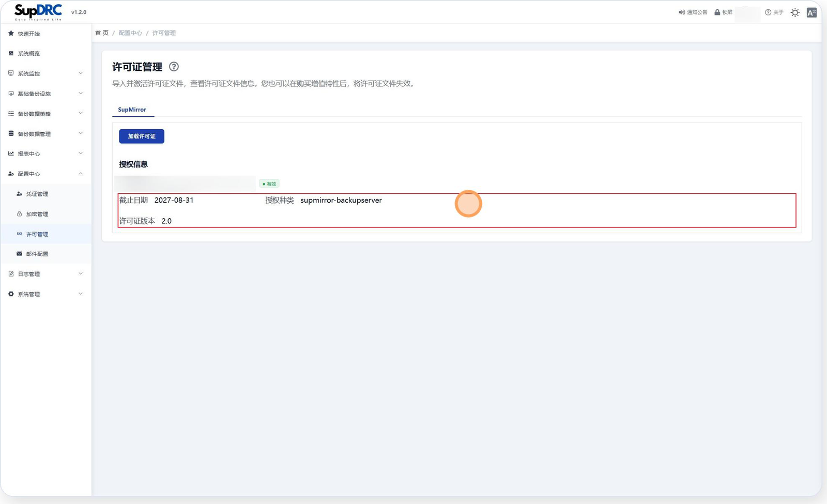Open 凭证管理 in the sidebar
The height and width of the screenshot is (504, 827).
pyautogui.click(x=45, y=194)
